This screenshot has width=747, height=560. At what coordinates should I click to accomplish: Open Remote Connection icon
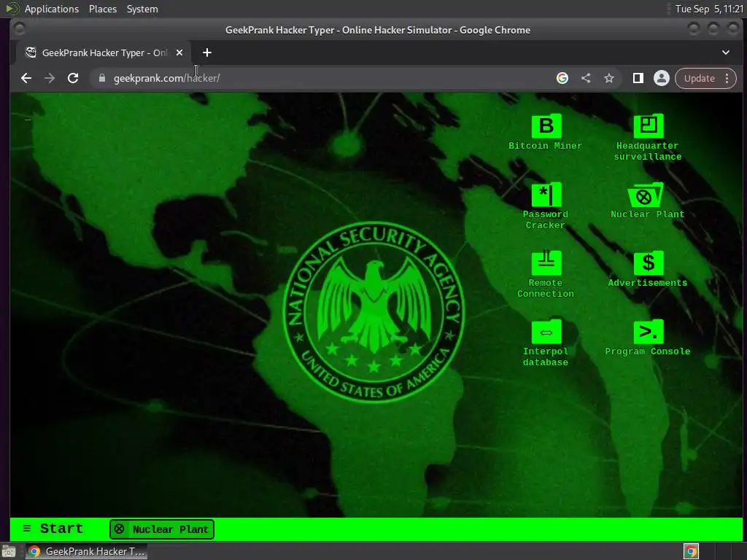546,275
